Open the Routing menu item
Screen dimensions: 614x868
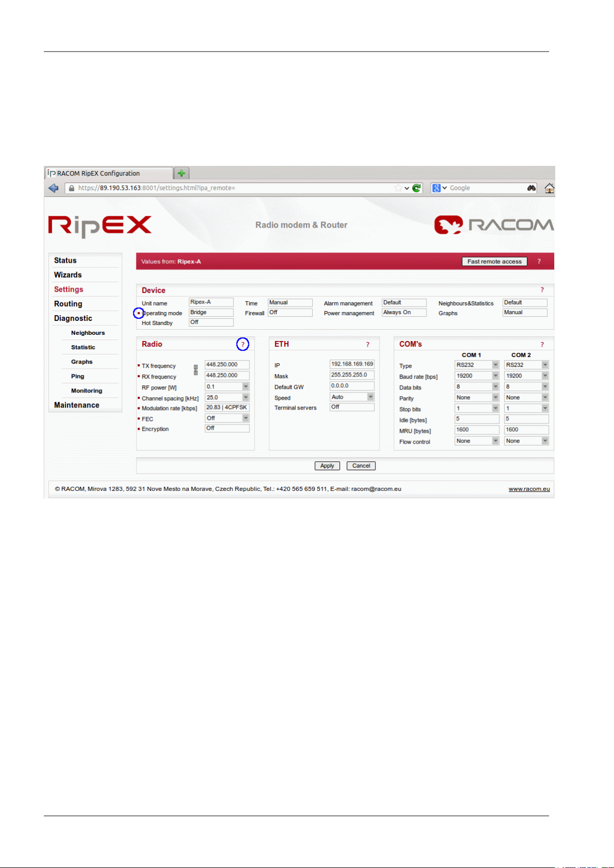tap(68, 304)
